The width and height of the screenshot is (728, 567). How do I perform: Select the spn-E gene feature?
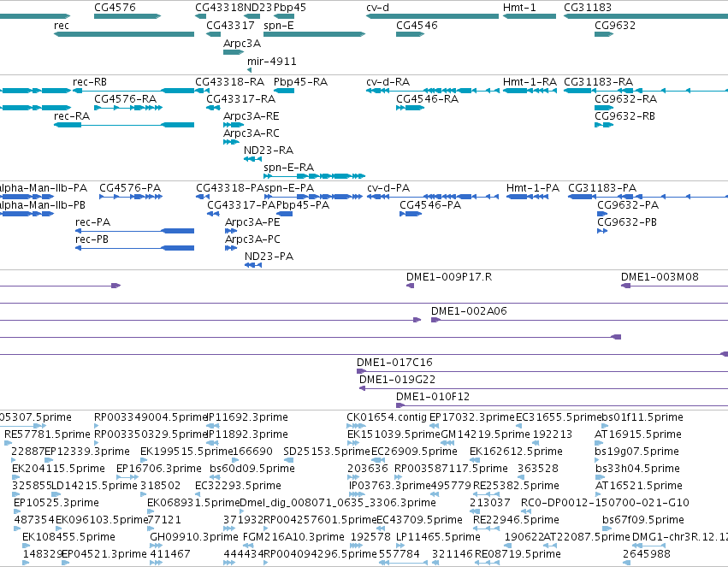(x=314, y=34)
